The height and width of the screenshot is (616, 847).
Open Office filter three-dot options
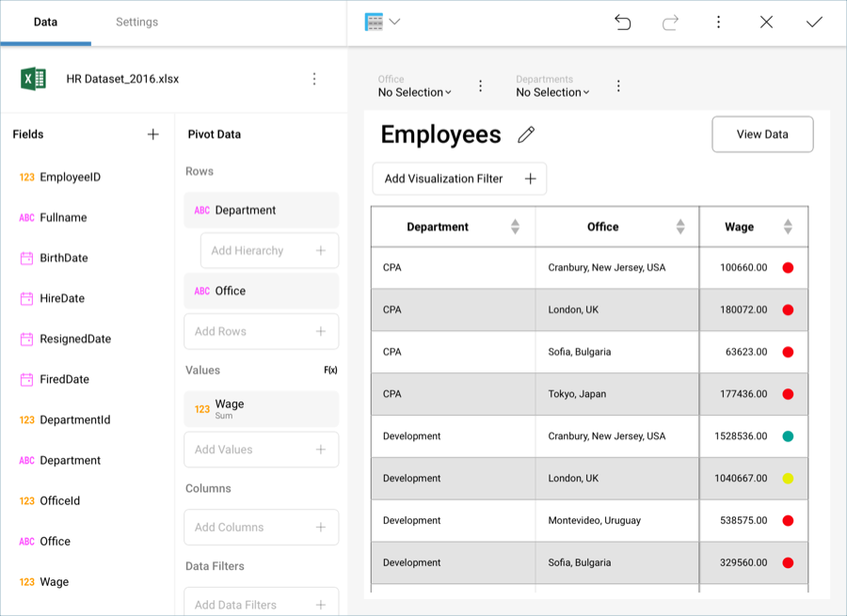point(480,87)
